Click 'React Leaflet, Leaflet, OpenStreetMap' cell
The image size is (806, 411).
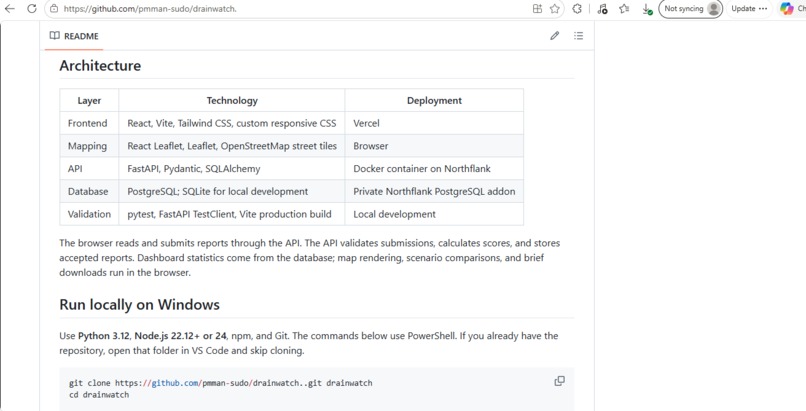pyautogui.click(x=232, y=146)
